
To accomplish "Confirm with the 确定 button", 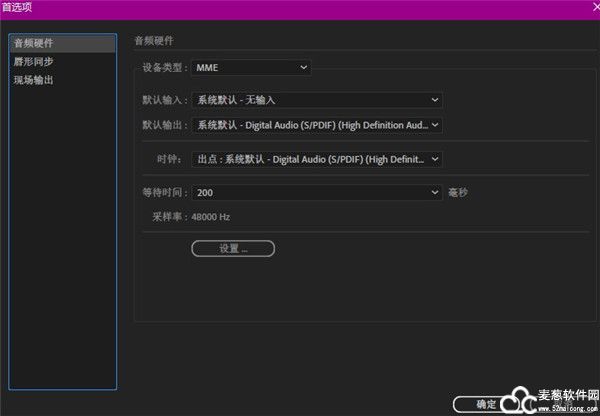I will 487,404.
